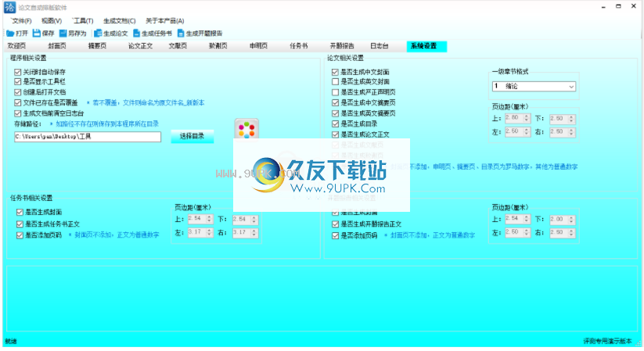Screen dimensions: 644x351
Task: Switch to the 文献页 tab
Action: pyautogui.click(x=178, y=46)
